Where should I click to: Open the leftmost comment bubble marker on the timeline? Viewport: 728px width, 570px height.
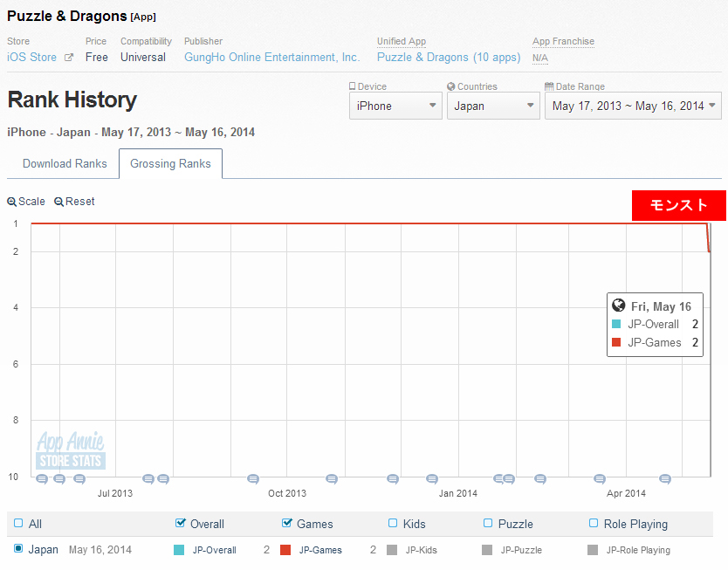pos(42,478)
